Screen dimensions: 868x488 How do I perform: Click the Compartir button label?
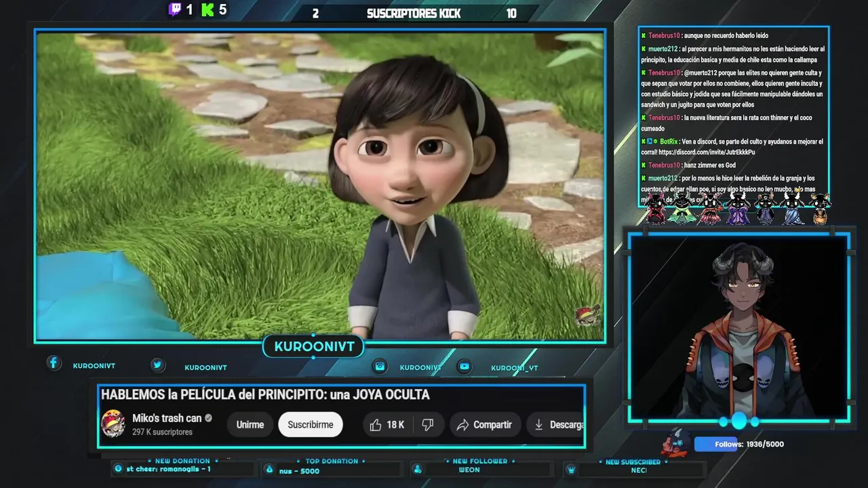[x=492, y=425]
